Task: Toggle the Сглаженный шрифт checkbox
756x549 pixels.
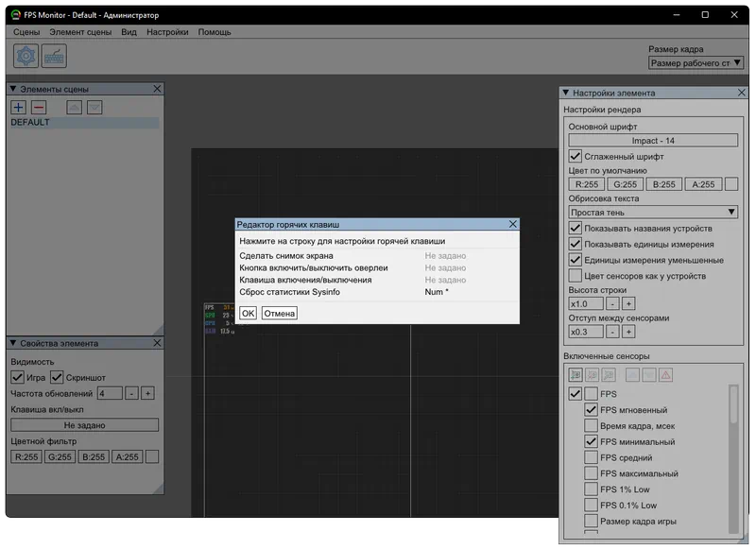Action: click(576, 157)
